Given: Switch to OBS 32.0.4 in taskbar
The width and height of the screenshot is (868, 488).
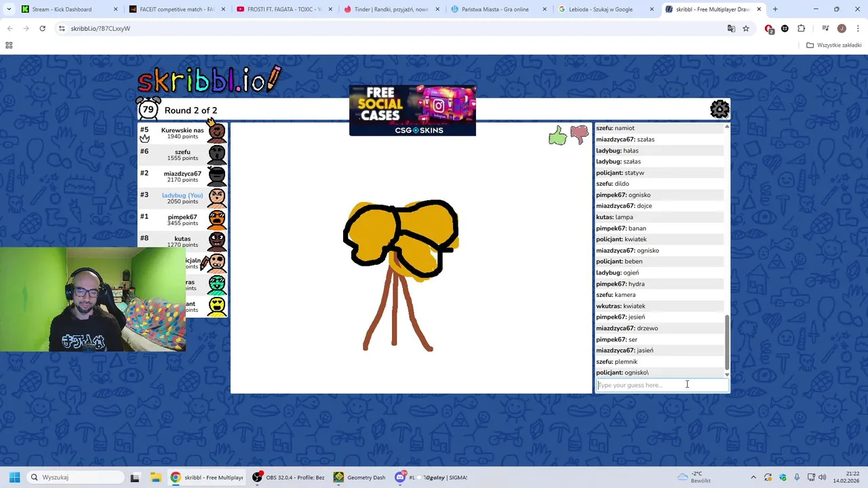Looking at the screenshot, I should [289, 477].
